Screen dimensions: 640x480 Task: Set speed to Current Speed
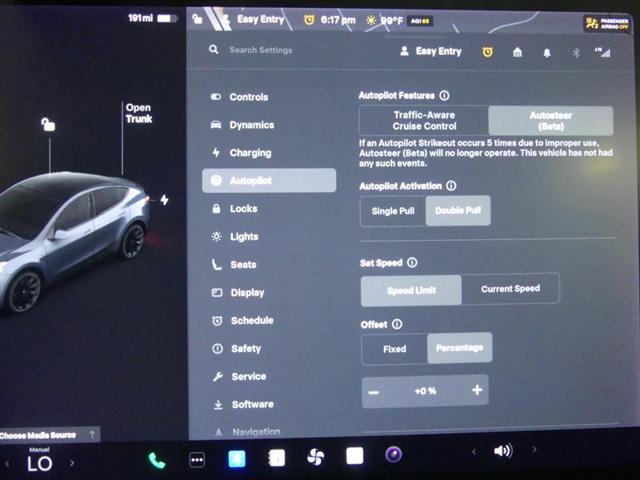[510, 289]
